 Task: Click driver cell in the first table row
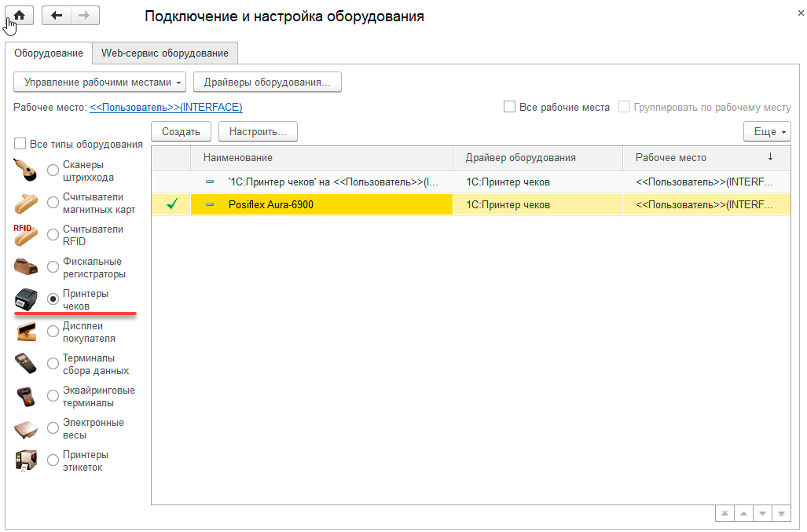point(537,182)
